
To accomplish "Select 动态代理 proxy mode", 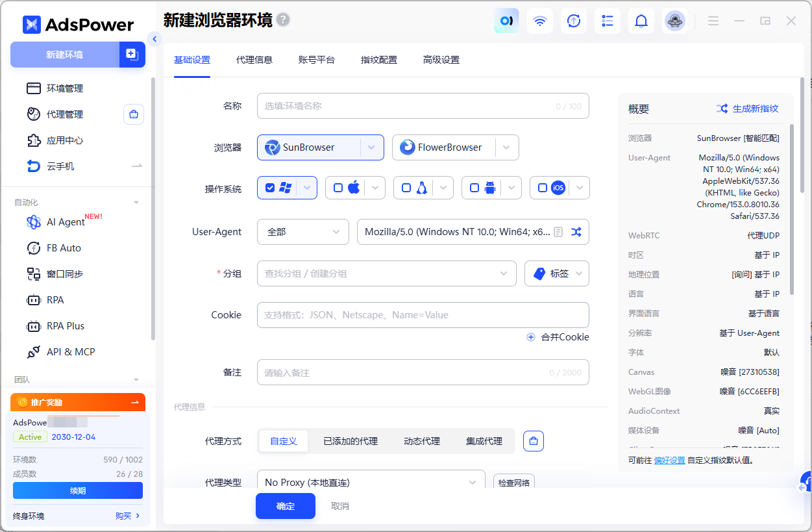I will click(422, 441).
